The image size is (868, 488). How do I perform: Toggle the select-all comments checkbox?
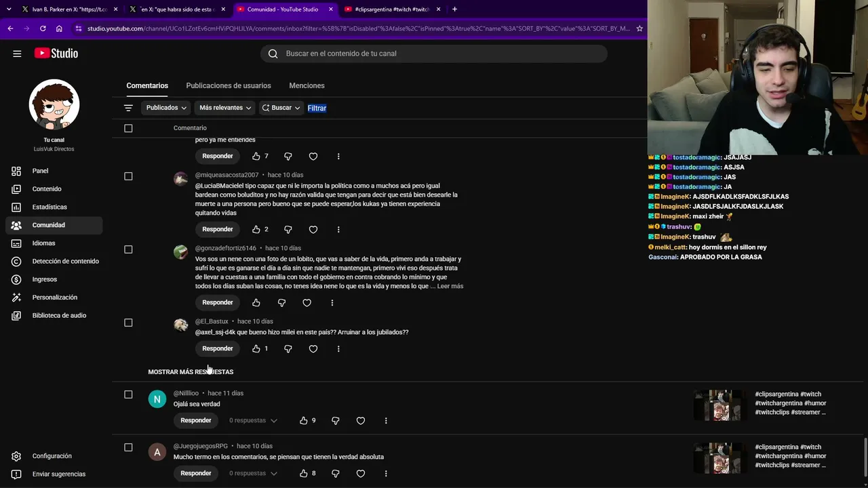coord(128,128)
